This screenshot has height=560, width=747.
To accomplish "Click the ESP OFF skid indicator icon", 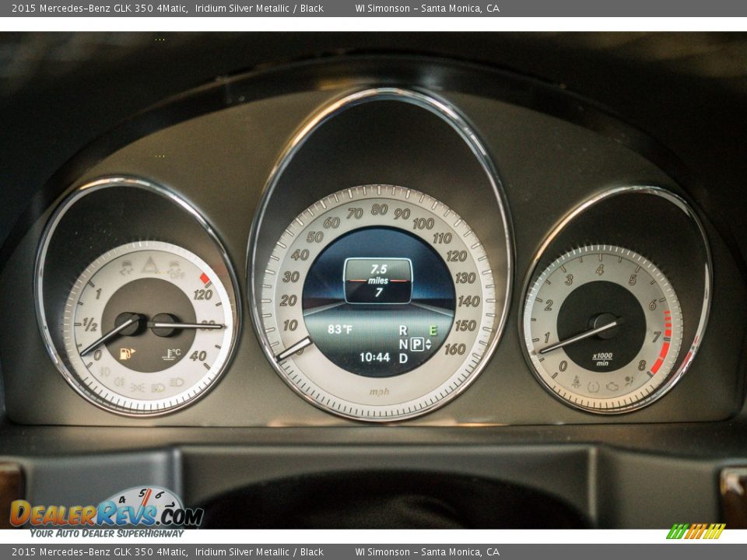I will click(175, 269).
